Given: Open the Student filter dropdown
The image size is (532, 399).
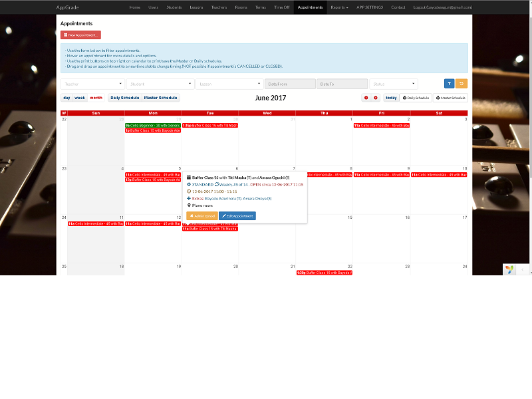Looking at the screenshot, I should (x=160, y=84).
